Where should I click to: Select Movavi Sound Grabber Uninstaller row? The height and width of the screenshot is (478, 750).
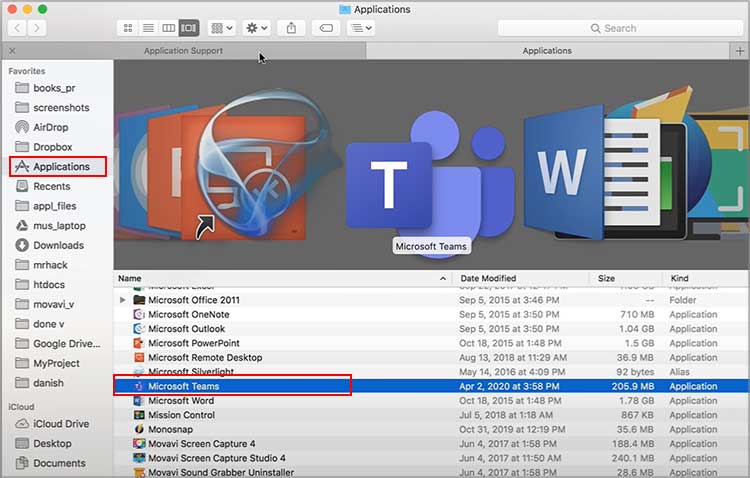(431, 472)
